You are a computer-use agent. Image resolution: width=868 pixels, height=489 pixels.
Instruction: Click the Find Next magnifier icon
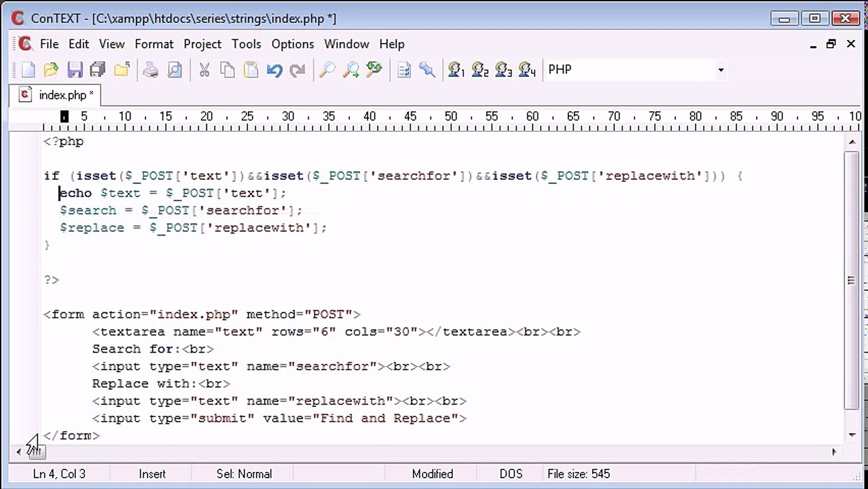click(x=350, y=69)
